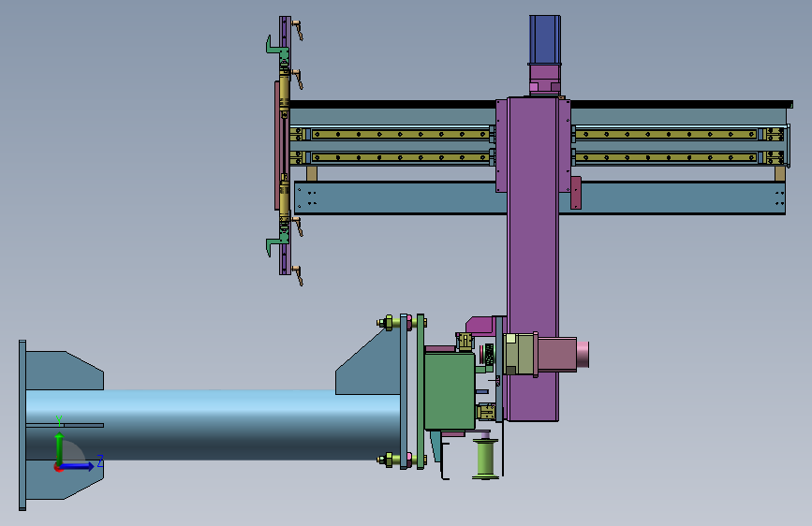
Task: Select lower yellow guide rail, right section
Action: coord(667,157)
